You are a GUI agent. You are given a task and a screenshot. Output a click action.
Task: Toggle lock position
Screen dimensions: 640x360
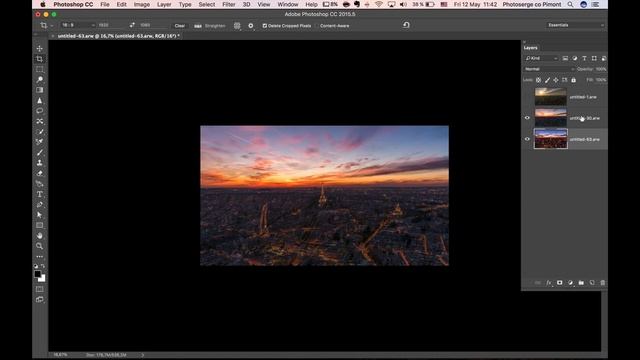coord(556,80)
